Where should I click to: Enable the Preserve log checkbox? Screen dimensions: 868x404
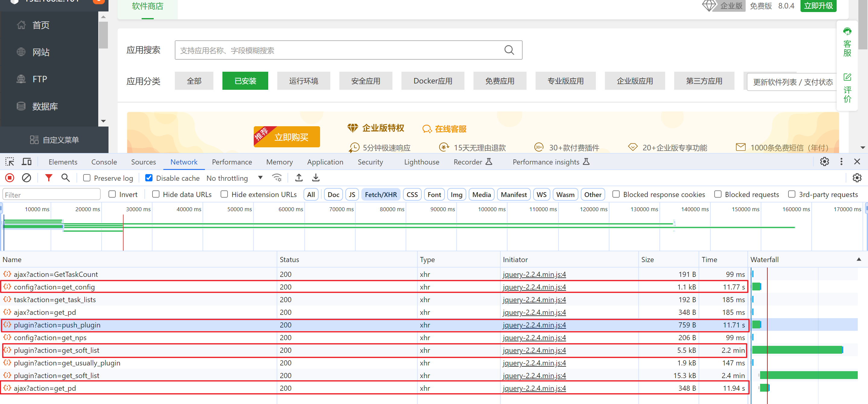pyautogui.click(x=87, y=177)
